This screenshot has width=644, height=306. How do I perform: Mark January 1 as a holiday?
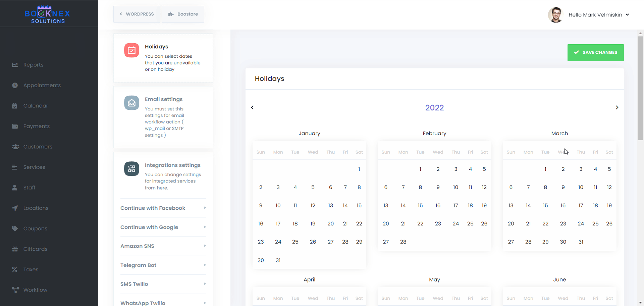[359, 169]
